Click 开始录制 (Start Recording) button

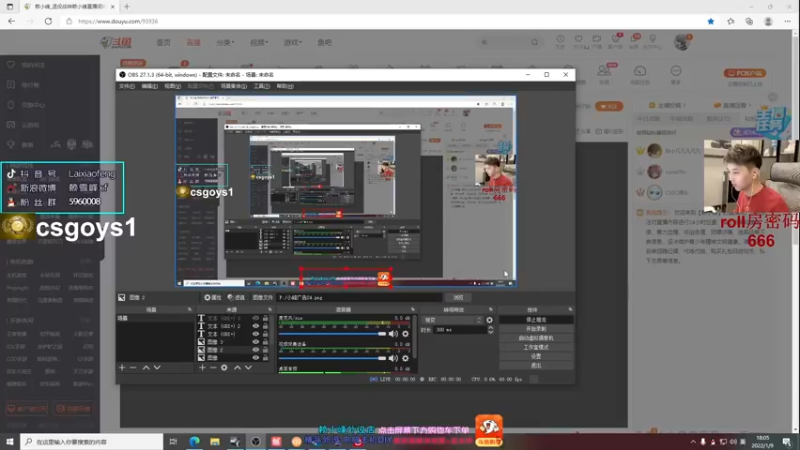536,329
